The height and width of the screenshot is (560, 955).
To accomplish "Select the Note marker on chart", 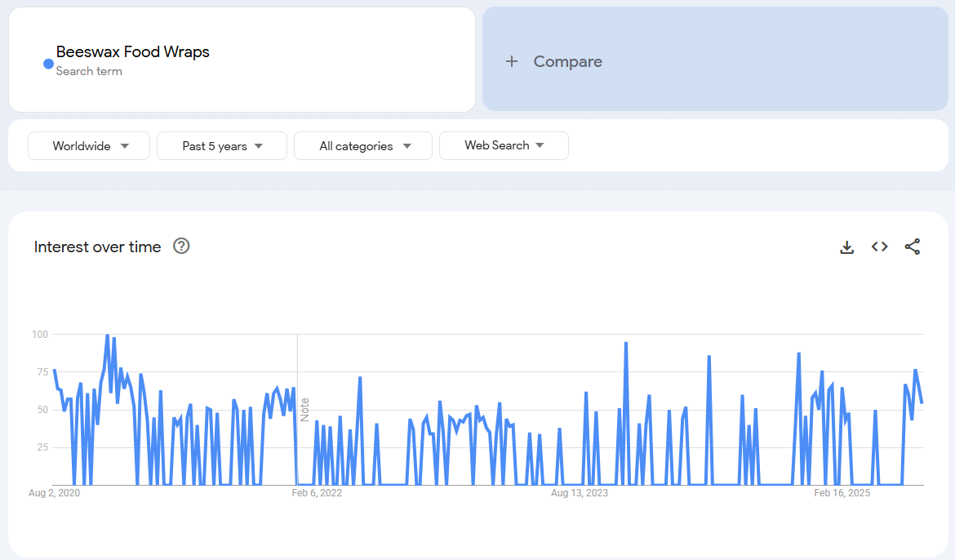I will point(304,409).
